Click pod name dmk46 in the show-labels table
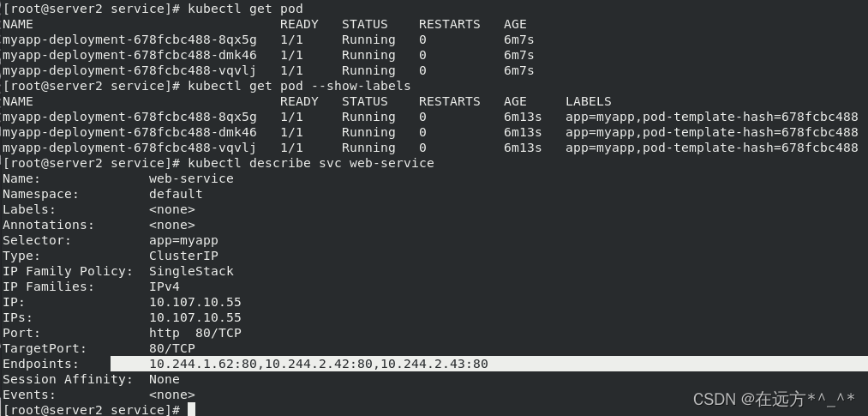Viewport: 868px width, 416px height. (x=129, y=132)
